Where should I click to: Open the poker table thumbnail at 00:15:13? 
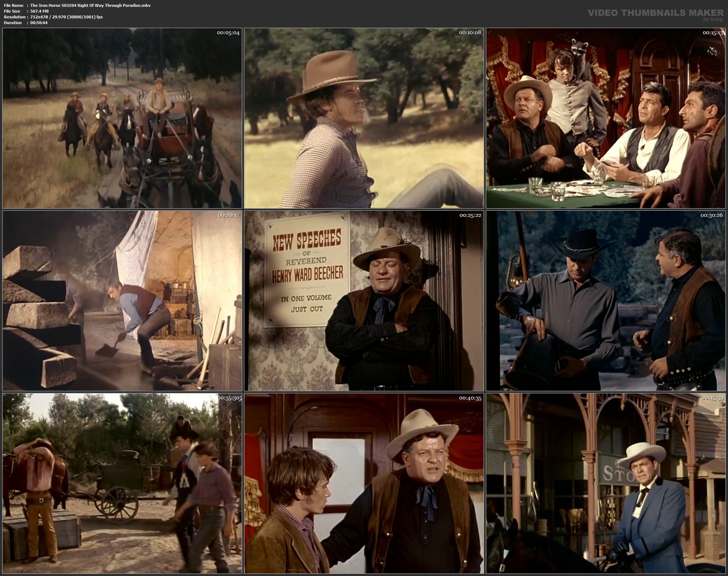pyautogui.click(x=605, y=118)
